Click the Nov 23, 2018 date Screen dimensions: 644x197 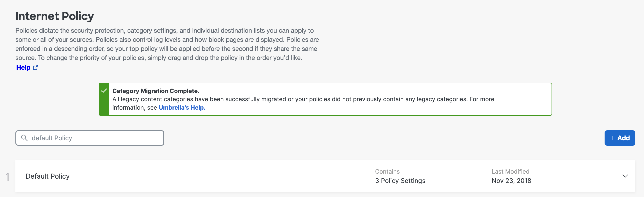[x=511, y=181]
